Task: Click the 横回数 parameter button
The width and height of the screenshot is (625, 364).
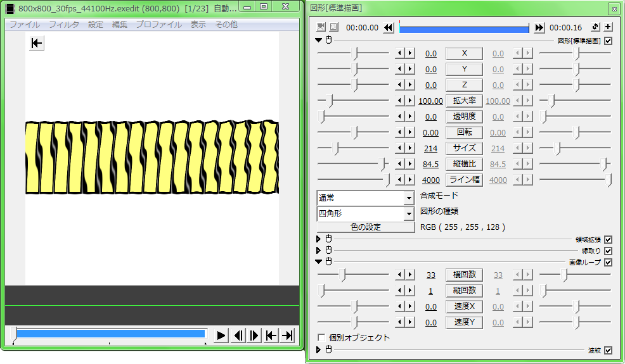Action: [x=465, y=274]
